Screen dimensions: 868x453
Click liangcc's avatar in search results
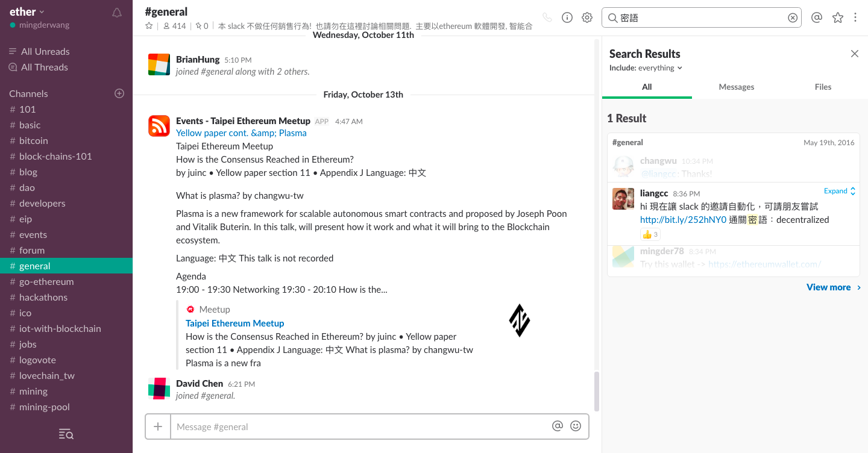pyautogui.click(x=623, y=199)
